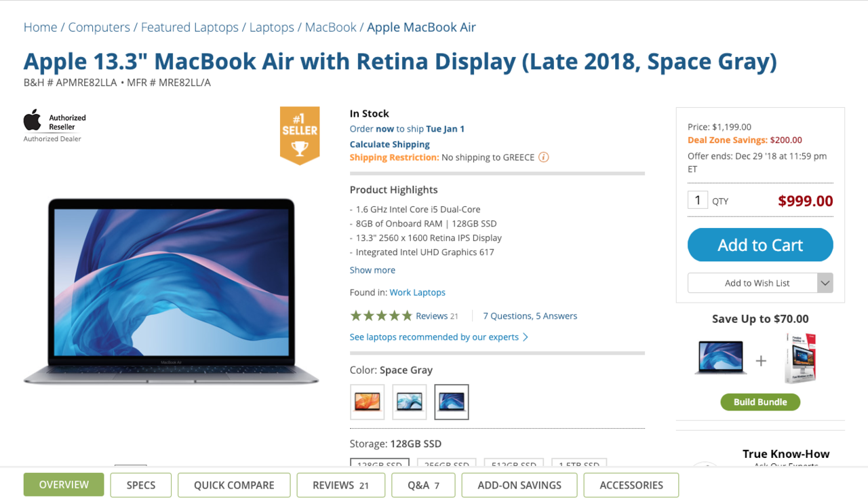Screen dimensions: 868x500
Task: Click the MacBook Air product image
Action: click(171, 292)
